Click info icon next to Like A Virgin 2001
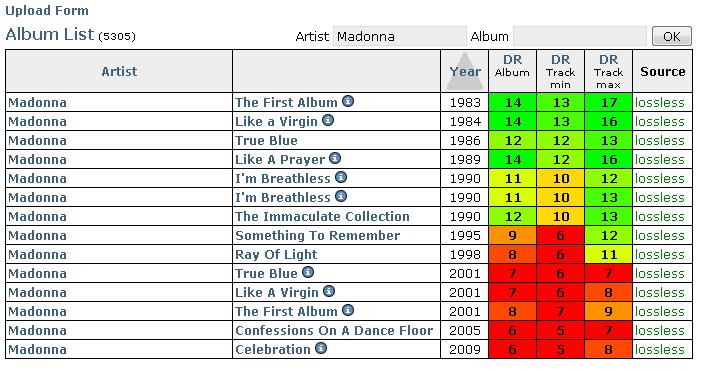 pos(329,291)
